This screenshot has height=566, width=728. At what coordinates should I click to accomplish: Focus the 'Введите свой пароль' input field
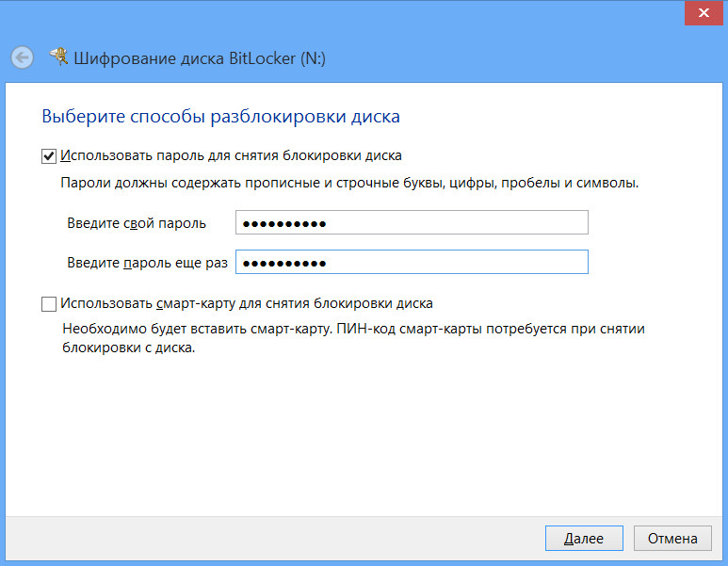pyautogui.click(x=412, y=223)
